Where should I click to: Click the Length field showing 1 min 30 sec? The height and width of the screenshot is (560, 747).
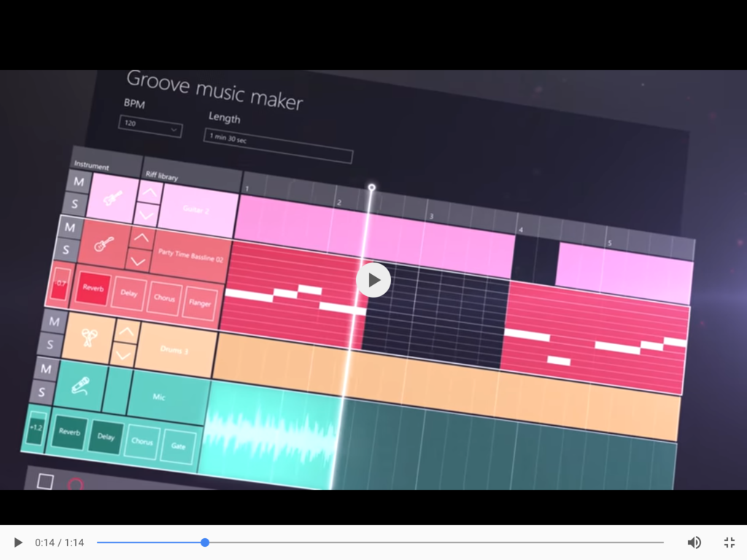tap(278, 146)
